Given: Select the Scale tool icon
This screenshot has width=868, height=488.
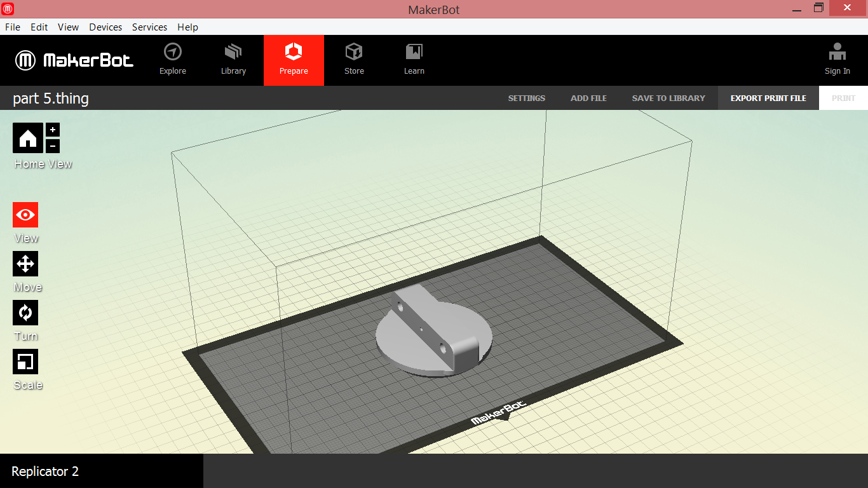Looking at the screenshot, I should (25, 362).
